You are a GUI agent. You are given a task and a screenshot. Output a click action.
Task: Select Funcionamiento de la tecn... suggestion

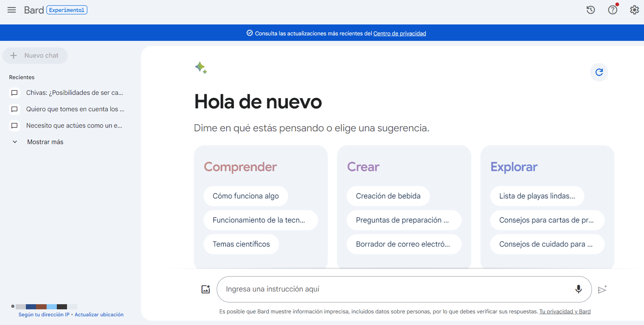[261, 220]
